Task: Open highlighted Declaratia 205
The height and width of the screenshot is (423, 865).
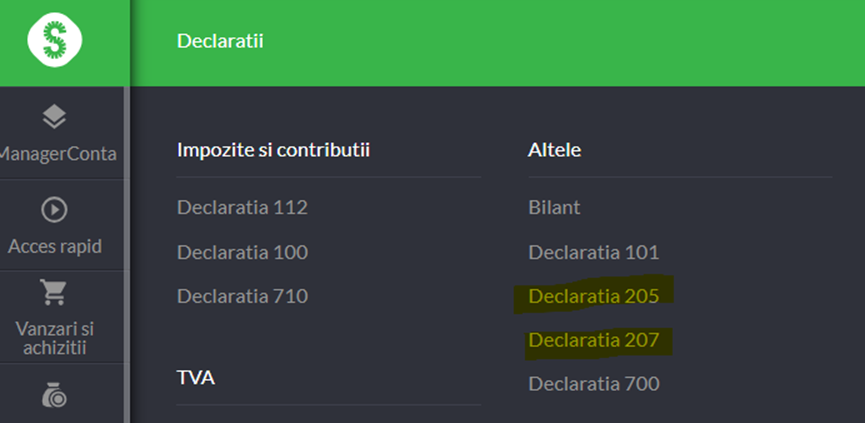Action: coord(594,296)
